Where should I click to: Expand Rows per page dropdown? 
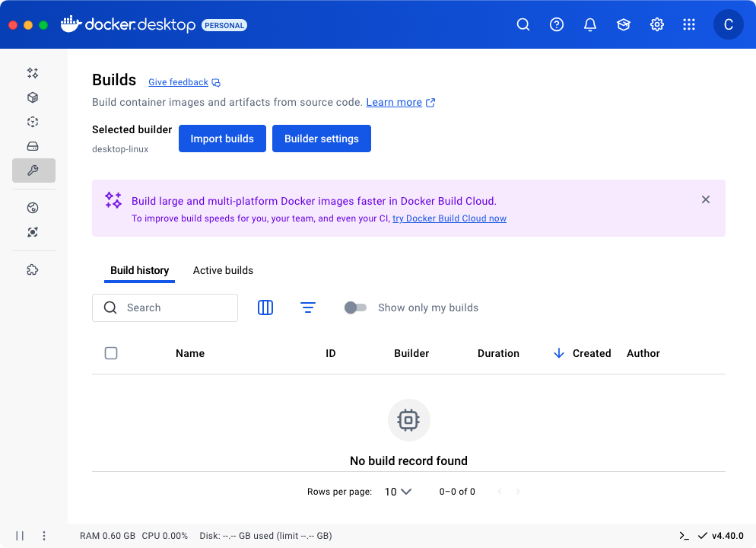[x=398, y=492]
